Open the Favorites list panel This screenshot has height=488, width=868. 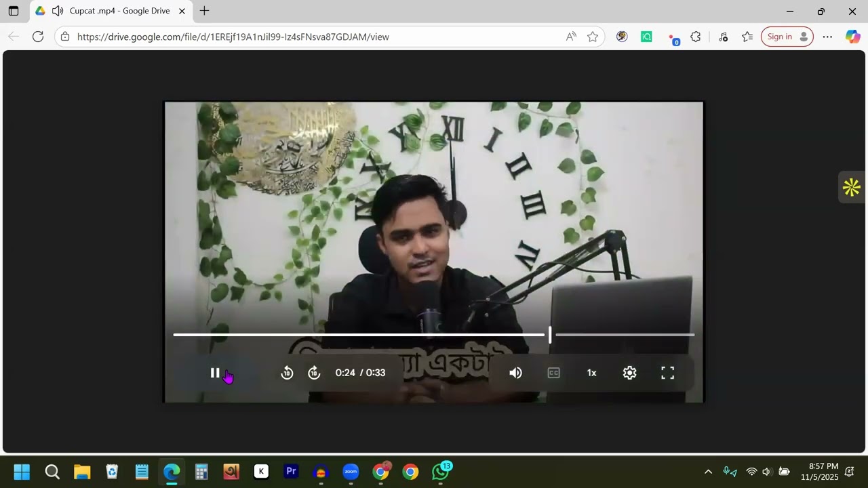(x=747, y=37)
